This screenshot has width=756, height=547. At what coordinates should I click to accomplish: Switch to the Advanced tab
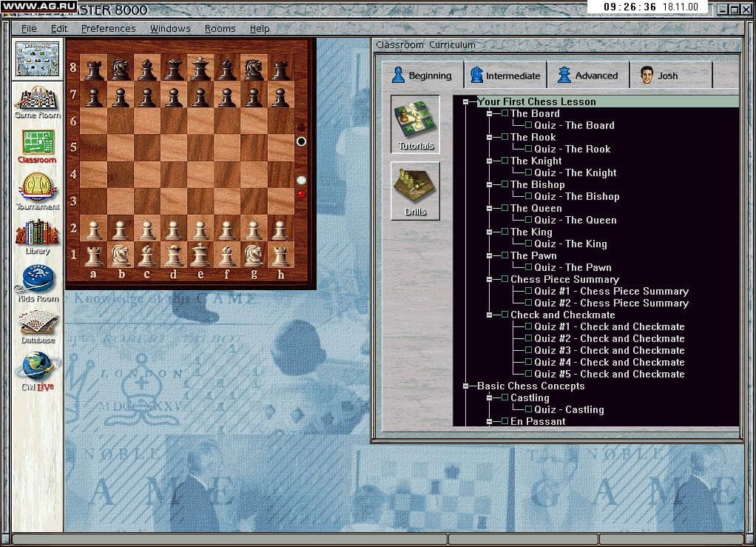(588, 75)
